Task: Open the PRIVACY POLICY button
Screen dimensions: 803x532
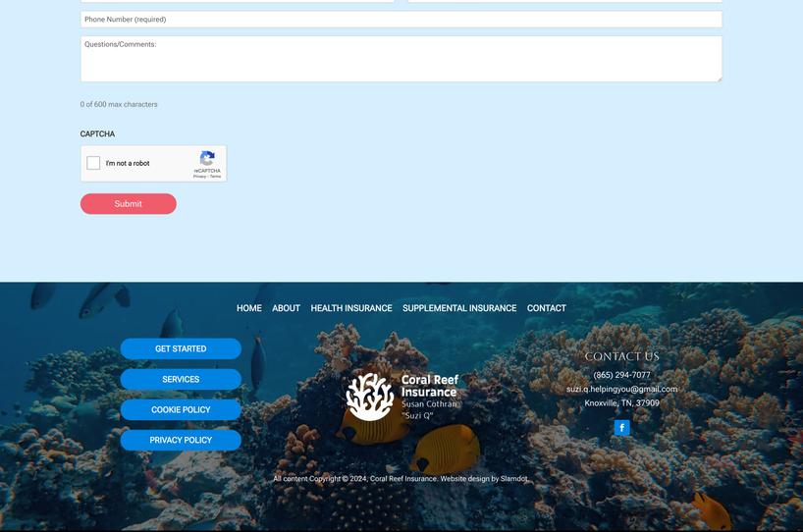Action: 181,441
